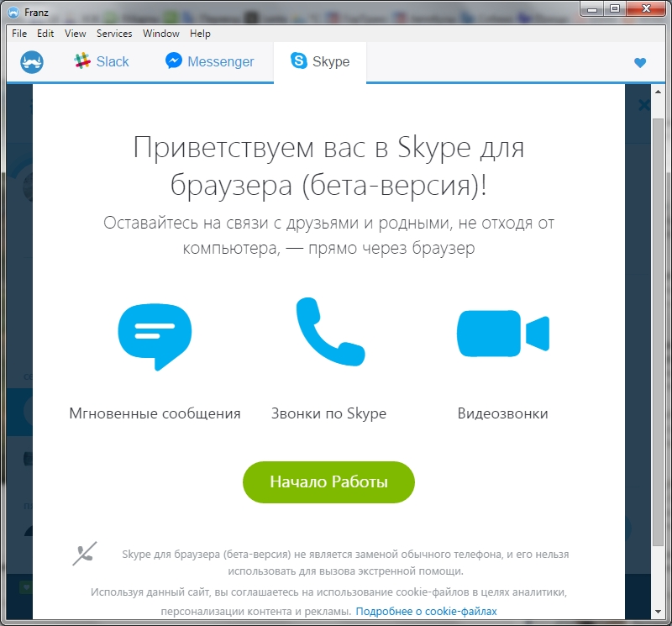Click the Приветствуем вас в Skype heading

click(328, 166)
